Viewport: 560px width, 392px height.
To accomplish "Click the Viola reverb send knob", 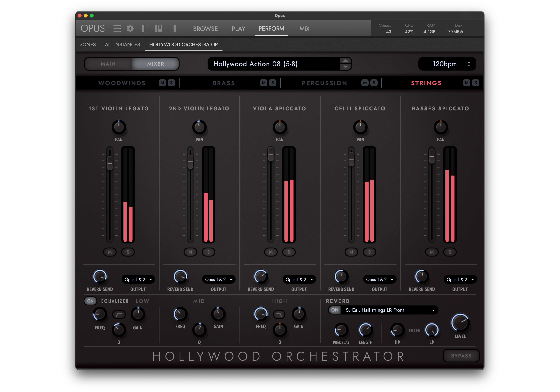I will [261, 277].
